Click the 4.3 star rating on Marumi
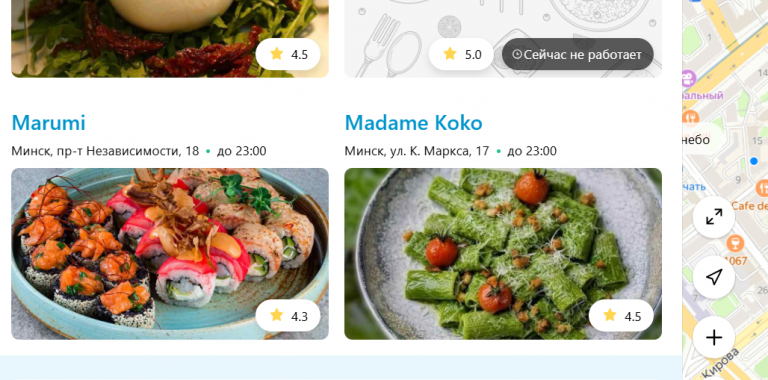The image size is (768, 380). click(x=288, y=316)
